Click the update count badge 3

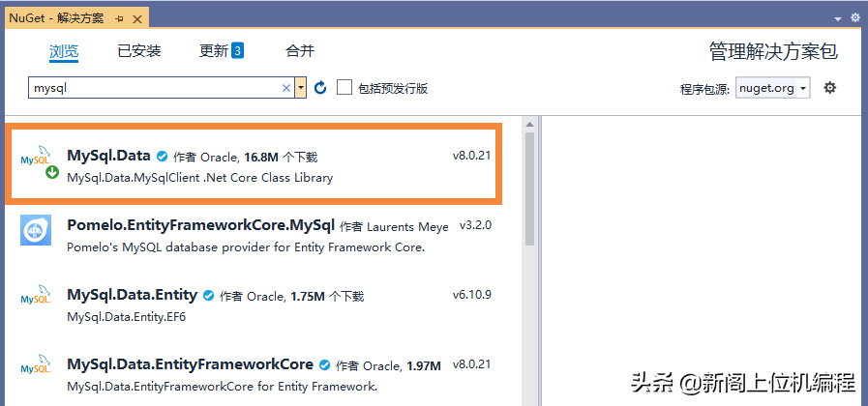[x=237, y=50]
